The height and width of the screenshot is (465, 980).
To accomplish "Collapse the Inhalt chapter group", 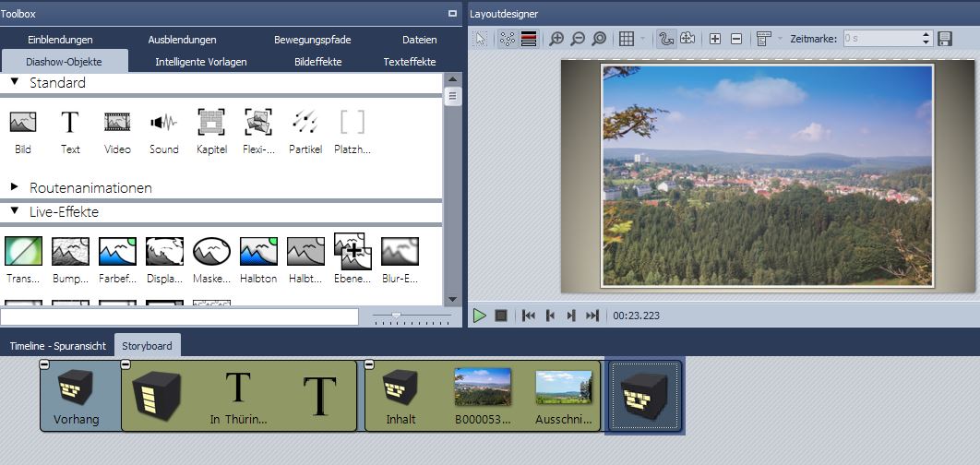I will coord(370,365).
